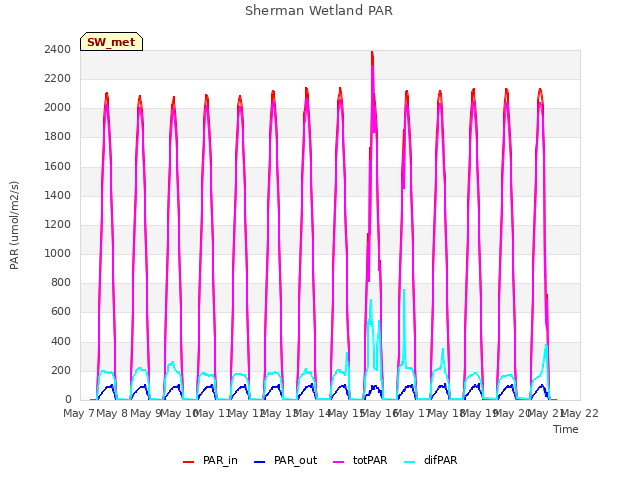
Task: Click the 2000 y-axis tick label
Action: click(58, 108)
